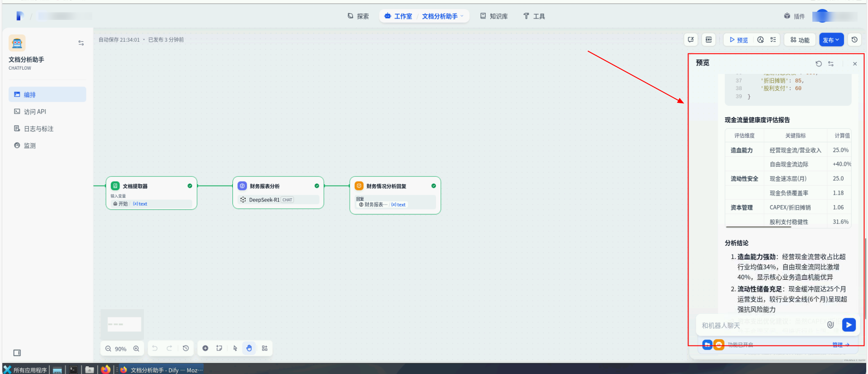
Task: Click the conversation variables icon beside ENV
Action: 691,40
